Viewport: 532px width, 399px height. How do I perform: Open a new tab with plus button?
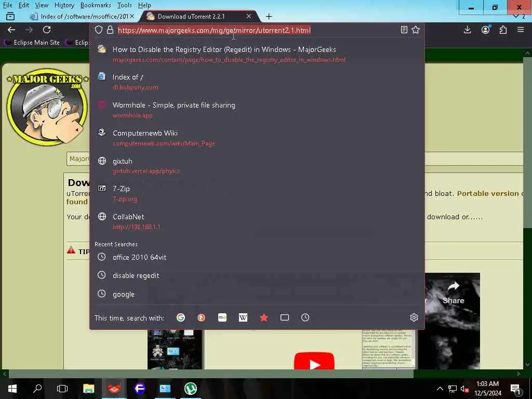pos(269,16)
